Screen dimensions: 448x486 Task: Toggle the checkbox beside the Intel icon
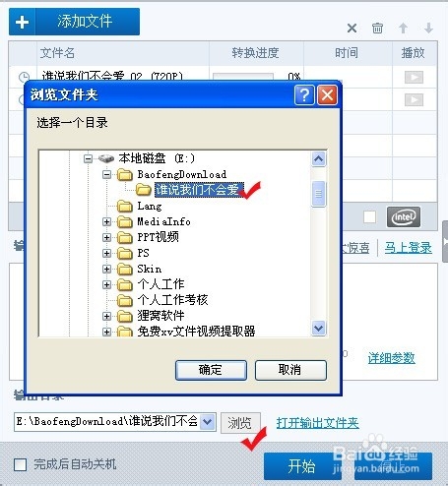click(x=370, y=216)
